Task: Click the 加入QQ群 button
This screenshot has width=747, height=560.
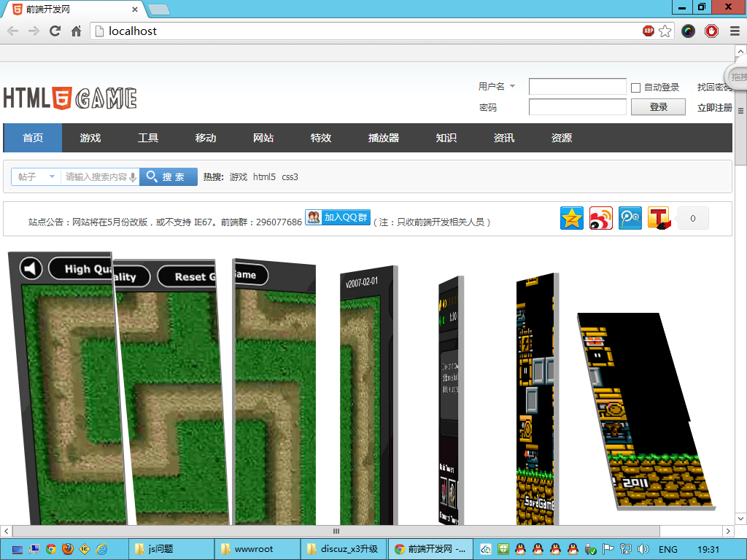Action: click(x=338, y=217)
